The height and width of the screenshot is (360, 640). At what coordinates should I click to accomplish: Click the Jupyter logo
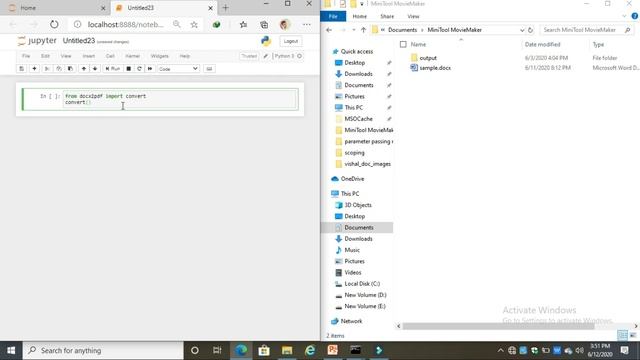pos(37,40)
